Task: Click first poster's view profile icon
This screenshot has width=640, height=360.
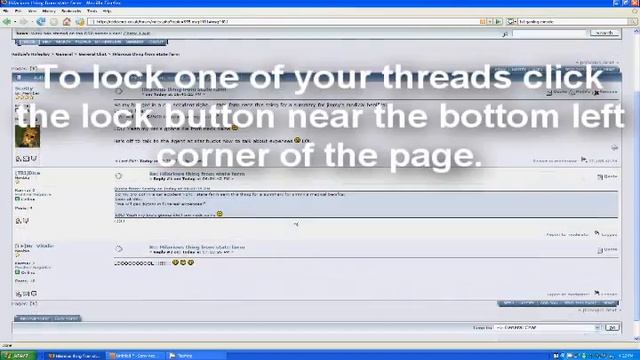Action: click(18, 158)
